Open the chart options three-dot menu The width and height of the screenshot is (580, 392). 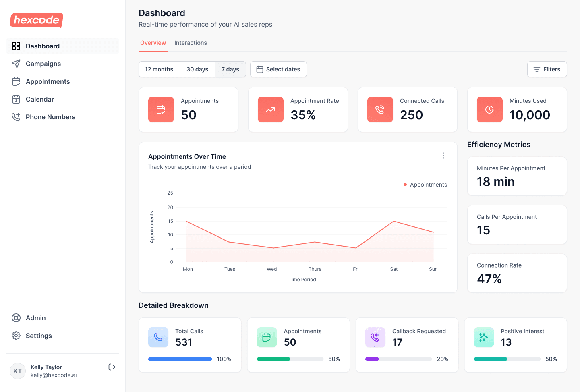pyautogui.click(x=443, y=156)
